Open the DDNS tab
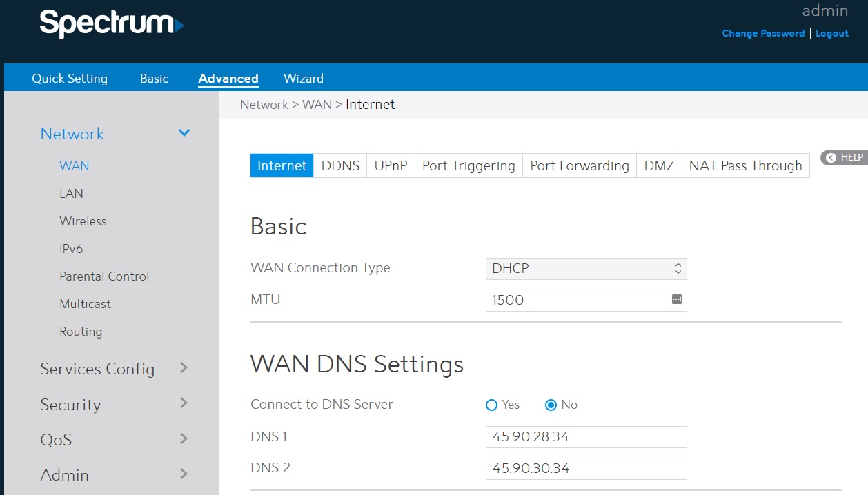The image size is (868, 495). [x=340, y=166]
